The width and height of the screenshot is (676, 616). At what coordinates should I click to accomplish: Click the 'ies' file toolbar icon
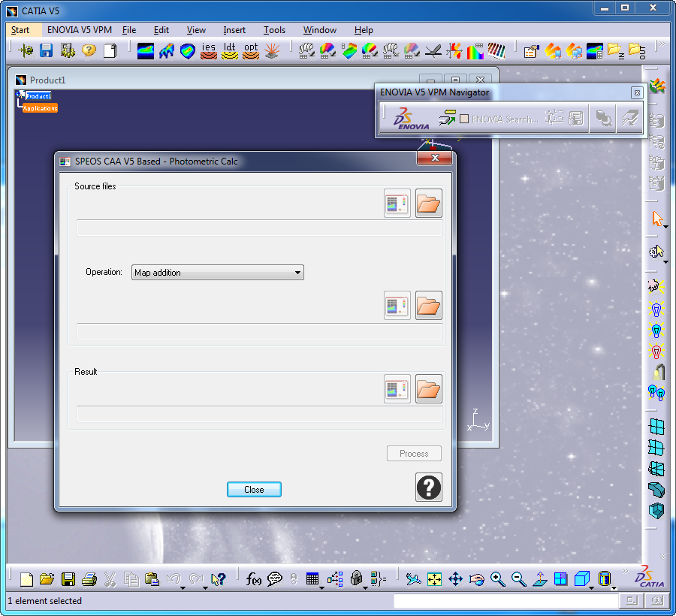pos(209,51)
